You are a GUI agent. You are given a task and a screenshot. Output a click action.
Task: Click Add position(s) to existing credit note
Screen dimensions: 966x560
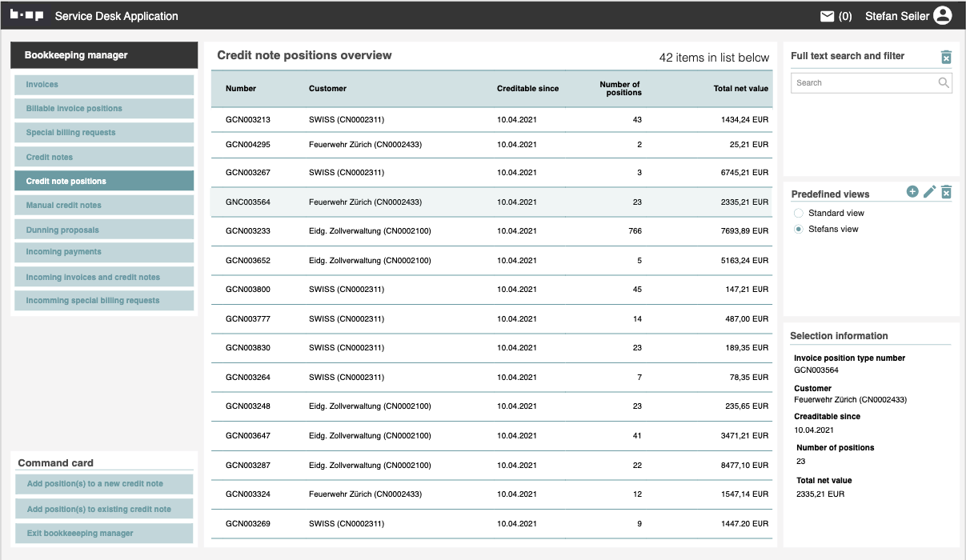[104, 509]
